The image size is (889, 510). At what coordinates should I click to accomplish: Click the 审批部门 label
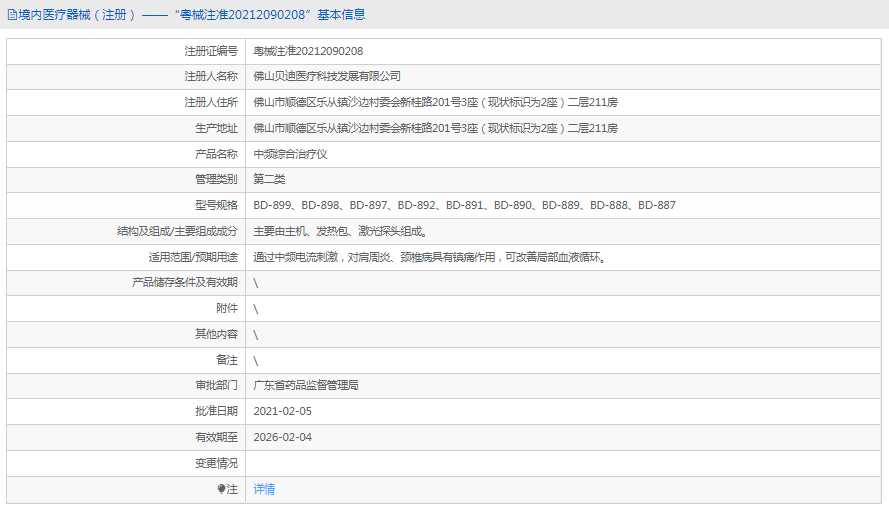[217, 385]
